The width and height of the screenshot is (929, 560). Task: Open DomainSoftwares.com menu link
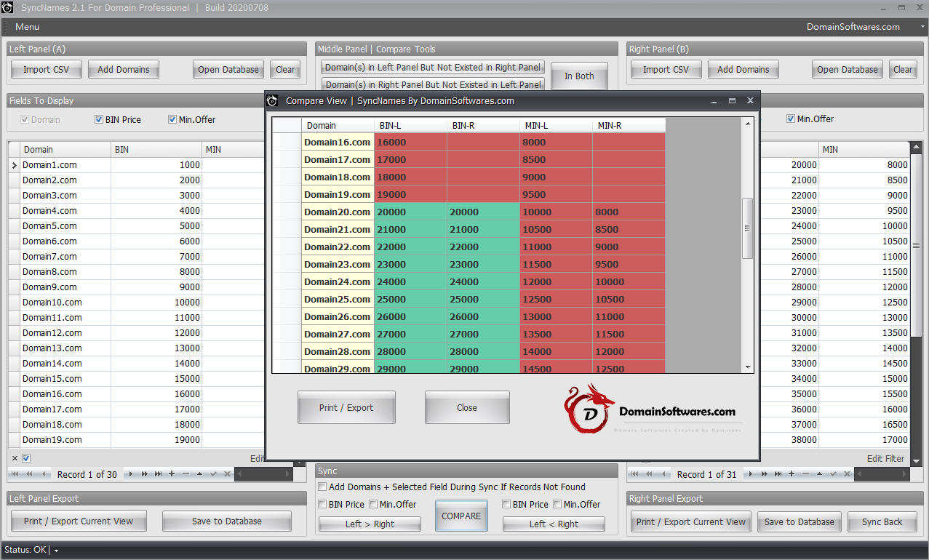[853, 27]
